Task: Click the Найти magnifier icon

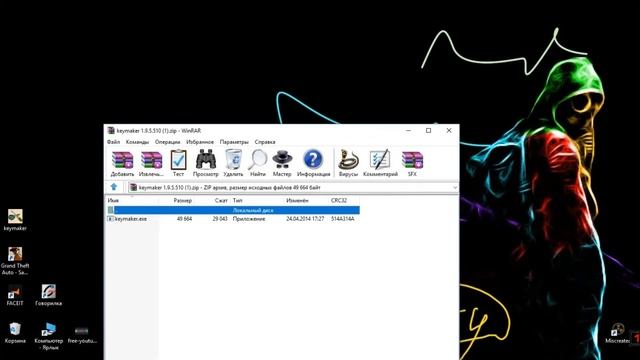Action: pos(258,160)
